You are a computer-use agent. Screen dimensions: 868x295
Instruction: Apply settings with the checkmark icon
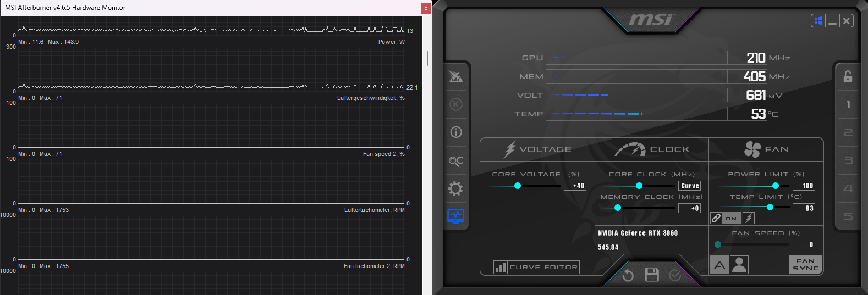[x=675, y=275]
